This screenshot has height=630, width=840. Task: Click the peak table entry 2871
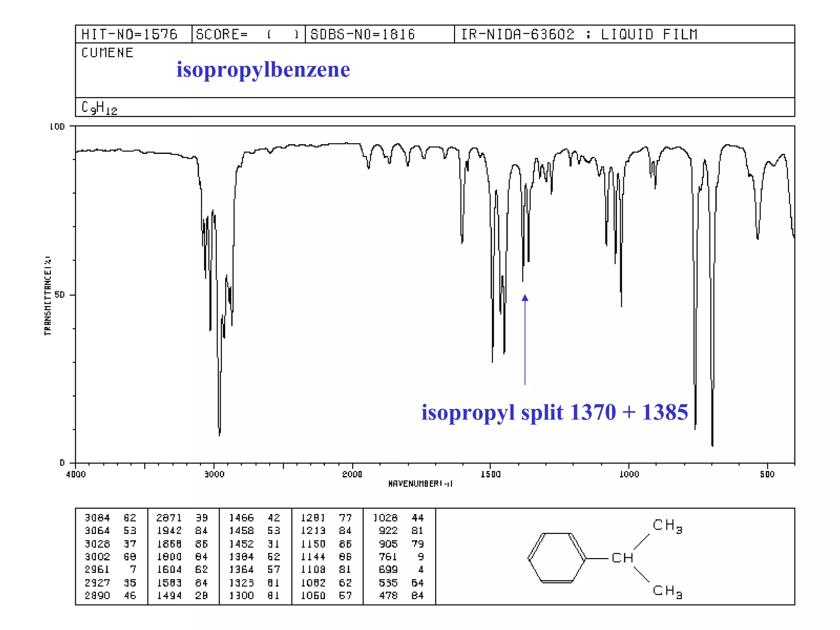pyautogui.click(x=169, y=518)
